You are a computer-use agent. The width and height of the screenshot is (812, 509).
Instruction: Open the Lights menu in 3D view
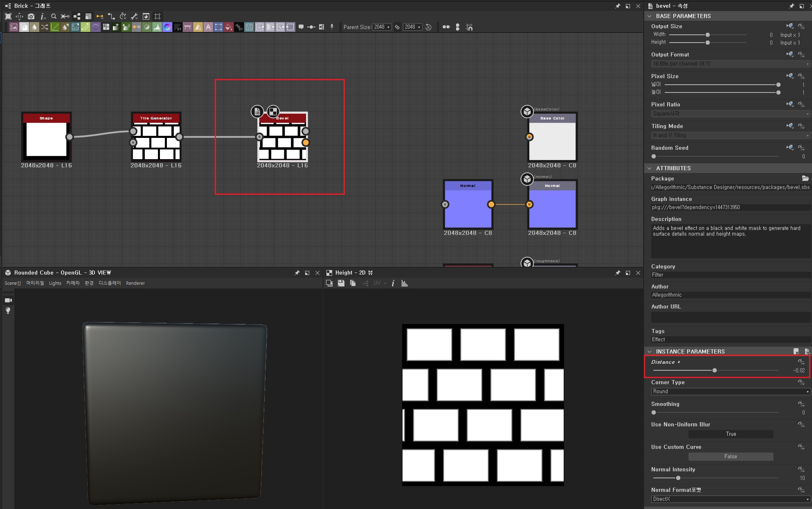point(55,283)
